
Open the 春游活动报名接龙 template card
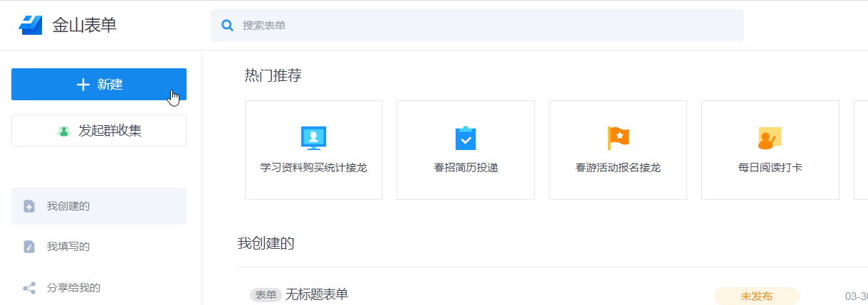[618, 150]
